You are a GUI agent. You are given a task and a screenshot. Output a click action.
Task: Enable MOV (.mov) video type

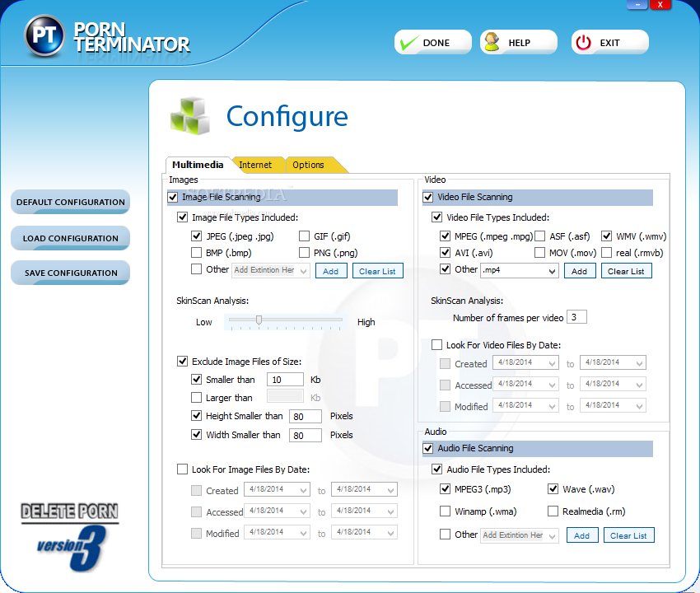coord(540,253)
